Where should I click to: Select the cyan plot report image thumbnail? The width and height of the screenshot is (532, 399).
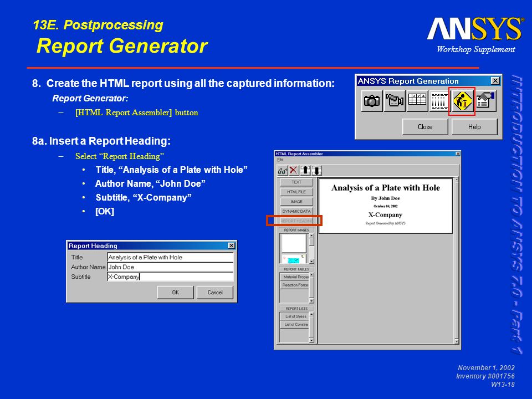click(x=294, y=259)
